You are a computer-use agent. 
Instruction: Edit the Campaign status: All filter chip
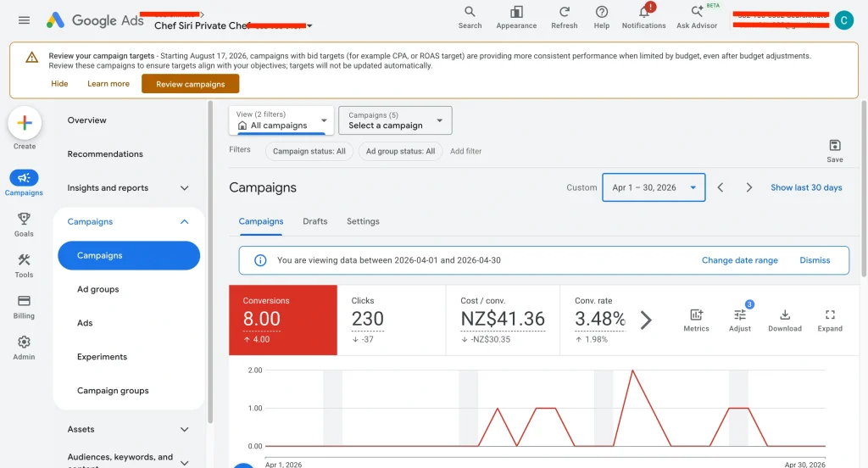coord(309,151)
